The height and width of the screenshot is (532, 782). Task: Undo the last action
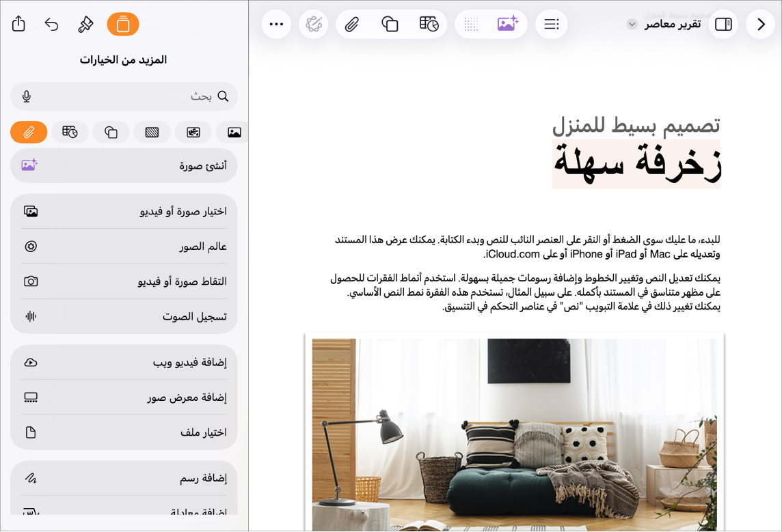point(51,24)
